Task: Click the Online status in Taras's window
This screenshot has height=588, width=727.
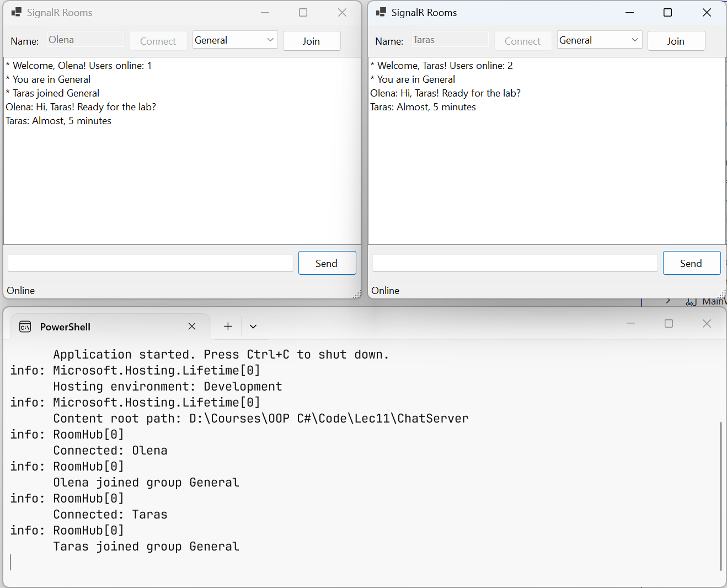Action: click(x=386, y=291)
